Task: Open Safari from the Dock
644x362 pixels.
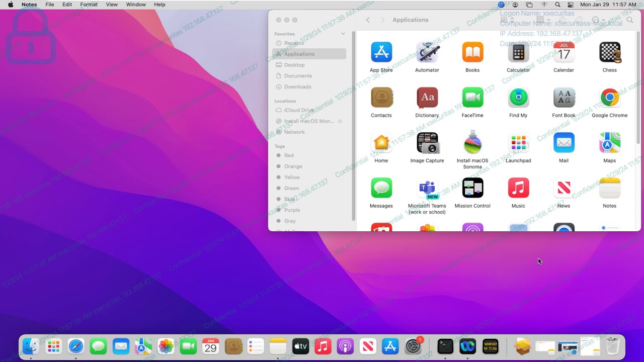Action: click(76, 346)
